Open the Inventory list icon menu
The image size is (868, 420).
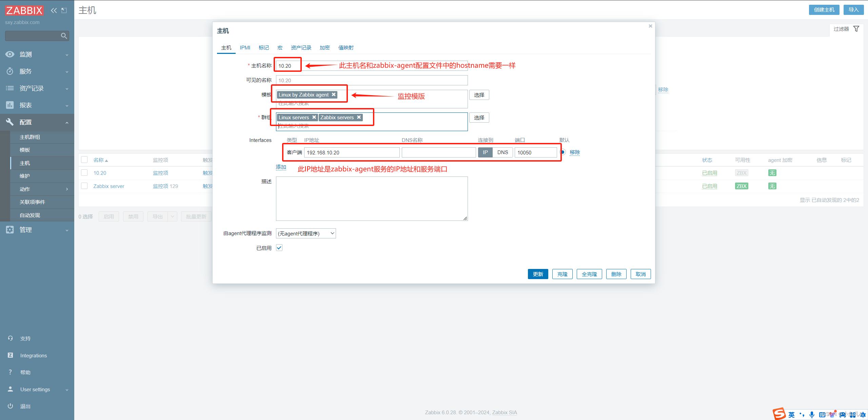click(10, 88)
